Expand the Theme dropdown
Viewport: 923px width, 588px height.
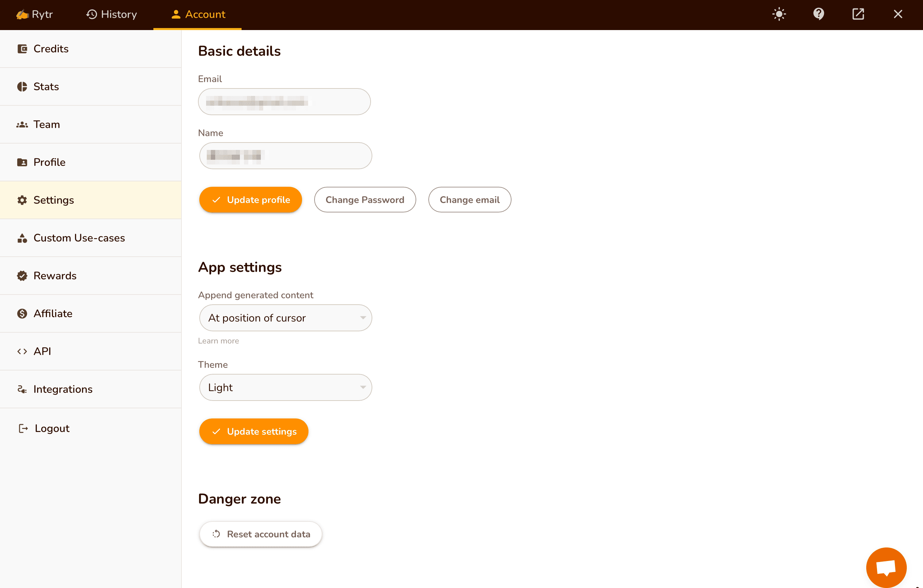point(285,387)
